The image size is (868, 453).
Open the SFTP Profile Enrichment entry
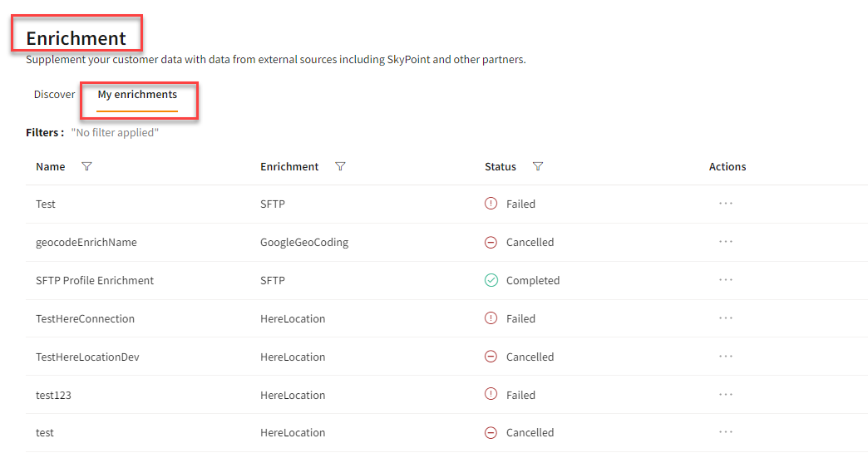95,281
